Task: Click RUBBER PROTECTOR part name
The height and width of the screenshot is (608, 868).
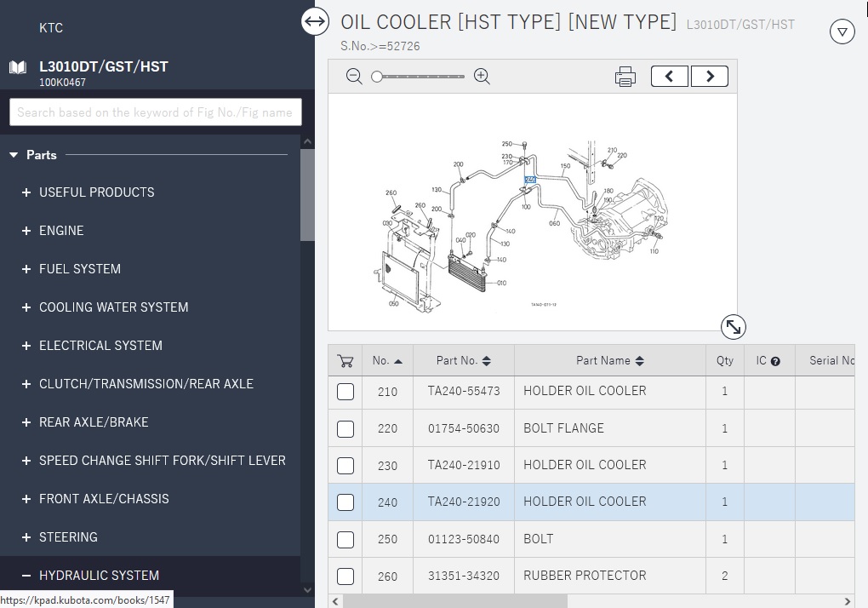Action: (585, 576)
